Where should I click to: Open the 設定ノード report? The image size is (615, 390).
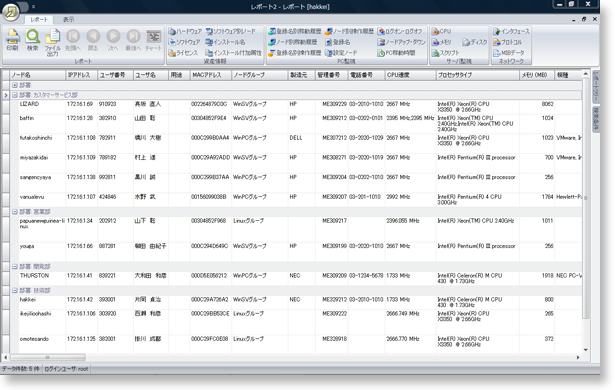point(341,53)
